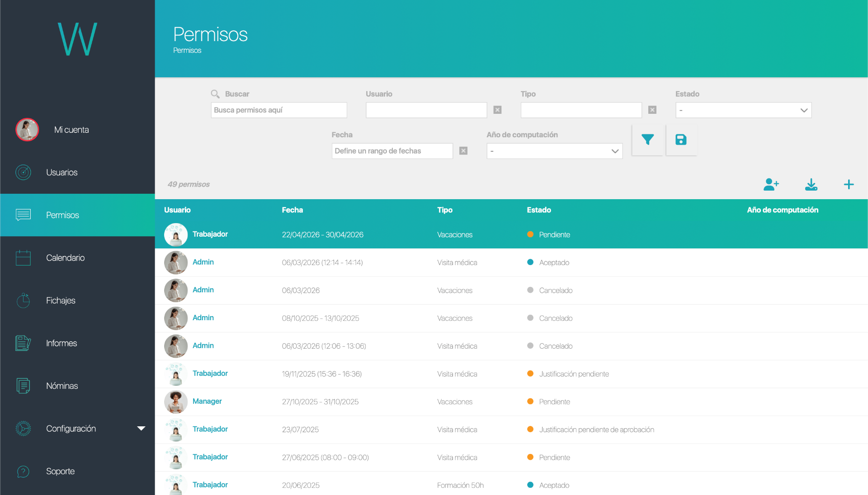Click the Tipo filter input field
868x495 pixels.
[581, 110]
